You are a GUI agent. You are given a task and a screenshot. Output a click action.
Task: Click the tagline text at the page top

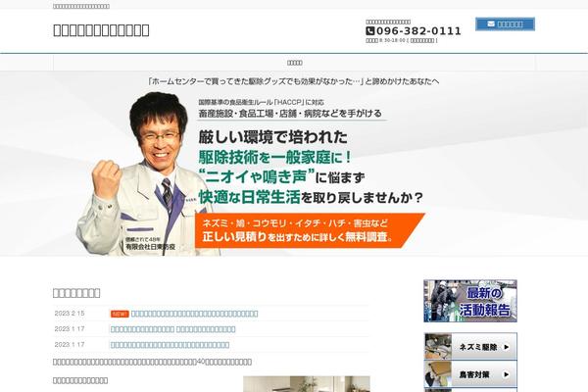(x=81, y=7)
